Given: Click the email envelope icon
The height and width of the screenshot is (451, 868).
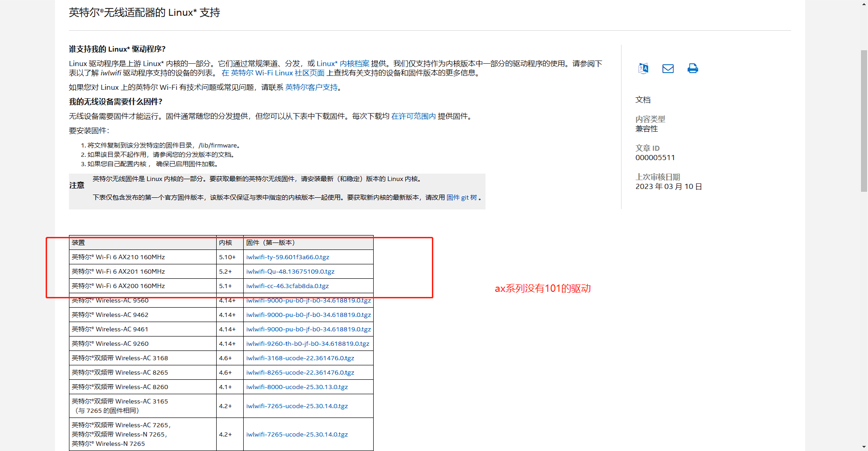Looking at the screenshot, I should click(x=668, y=69).
